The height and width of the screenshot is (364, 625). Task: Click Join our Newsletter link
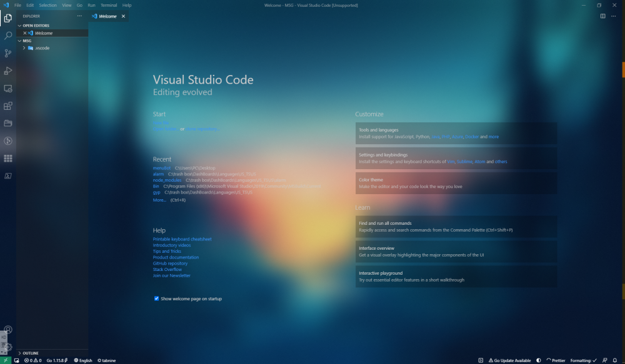(172, 275)
